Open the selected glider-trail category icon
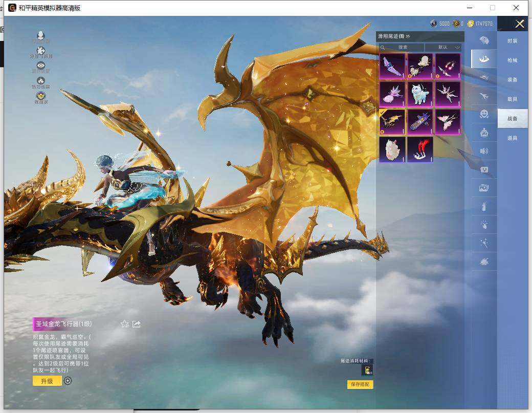 (484, 59)
